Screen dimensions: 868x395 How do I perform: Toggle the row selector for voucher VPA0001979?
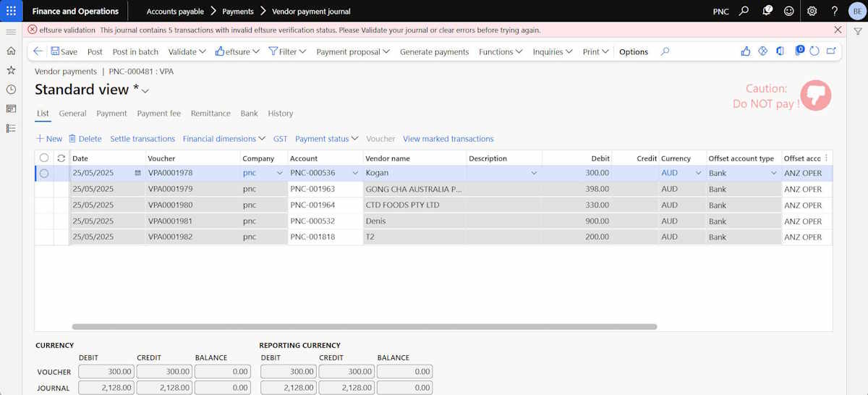coord(44,190)
